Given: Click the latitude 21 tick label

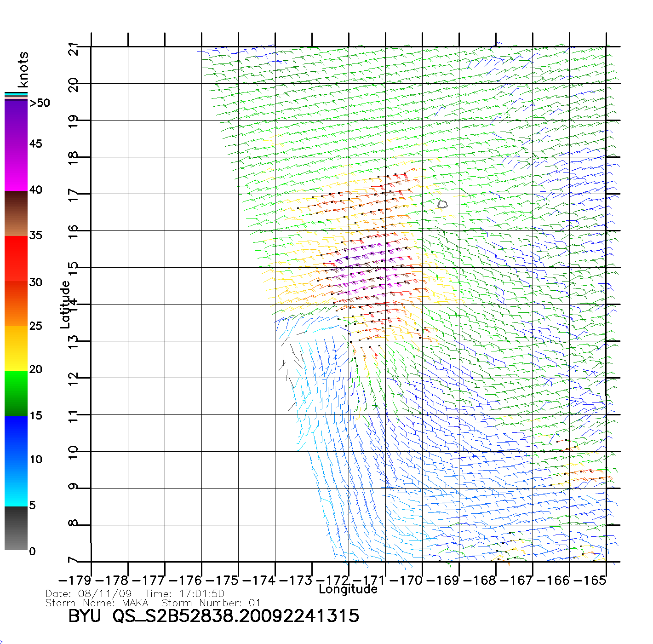Looking at the screenshot, I should click(x=74, y=48).
